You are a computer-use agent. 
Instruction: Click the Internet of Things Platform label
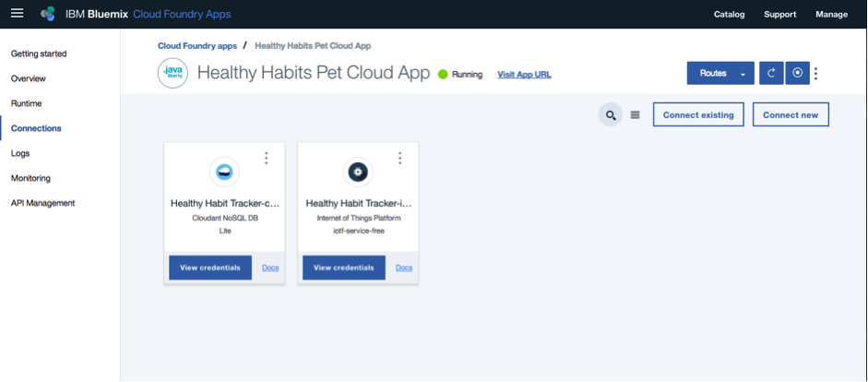(358, 218)
